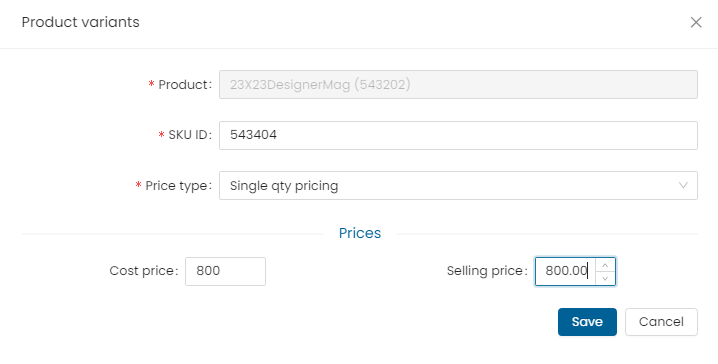Click the Selling price value 800.00
This screenshot has height=364, width=718.
[x=566, y=271]
